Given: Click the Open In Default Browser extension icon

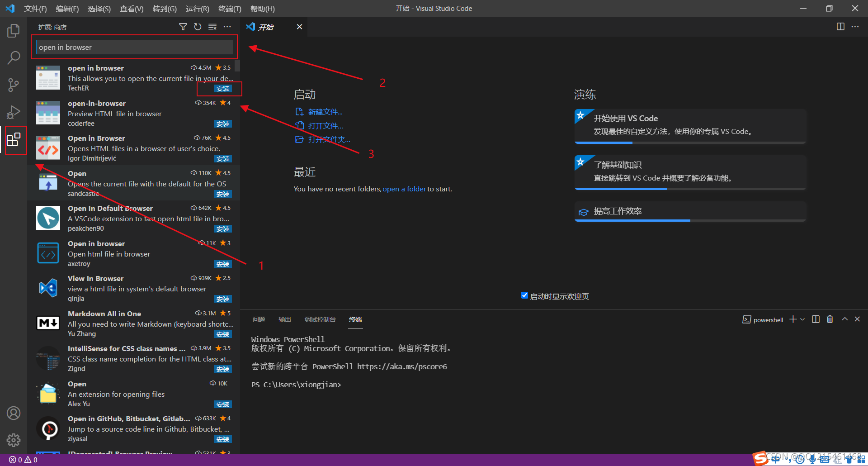Looking at the screenshot, I should click(48, 218).
